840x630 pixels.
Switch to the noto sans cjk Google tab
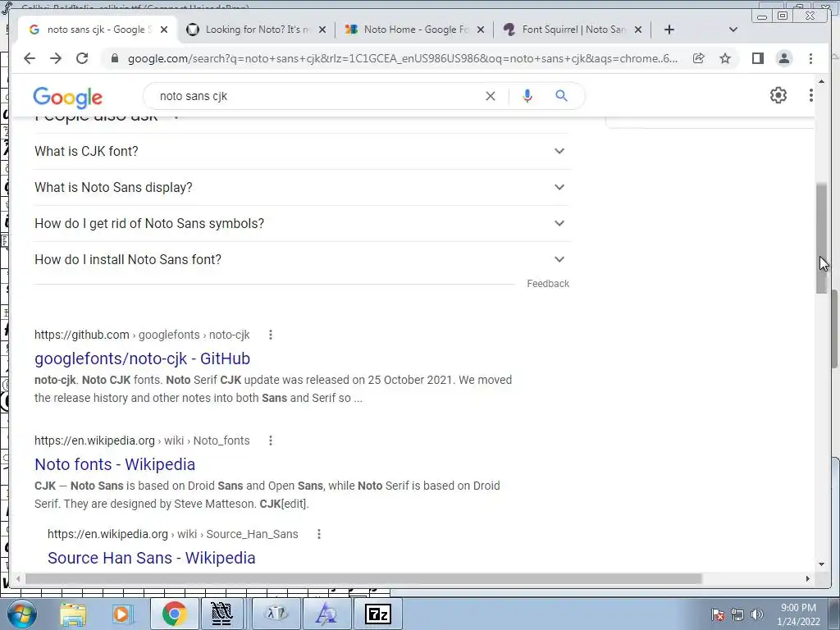click(x=98, y=30)
